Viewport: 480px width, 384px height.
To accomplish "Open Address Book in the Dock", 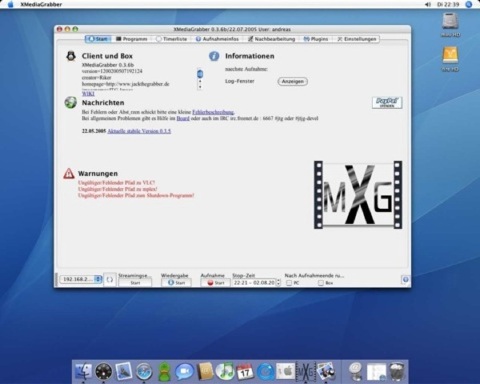I will point(205,371).
